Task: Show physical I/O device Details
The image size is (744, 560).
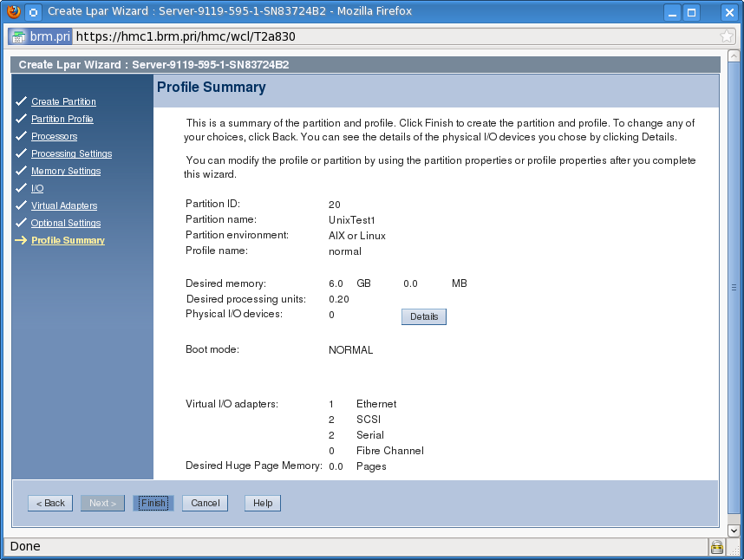Action: coord(424,317)
